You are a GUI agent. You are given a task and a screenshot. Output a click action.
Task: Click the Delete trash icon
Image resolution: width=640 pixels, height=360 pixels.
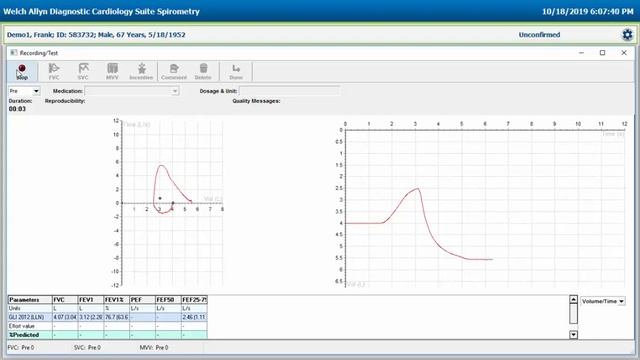203,71
